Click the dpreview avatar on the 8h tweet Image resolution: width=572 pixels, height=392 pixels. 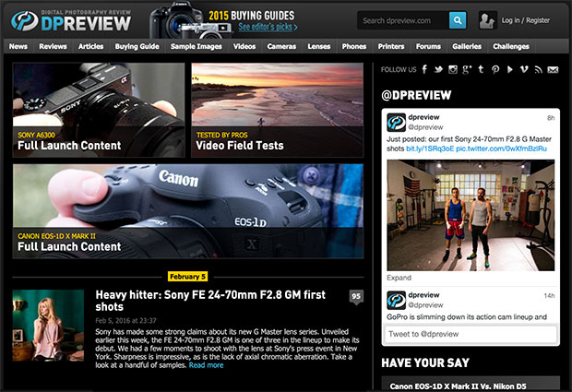(396, 122)
